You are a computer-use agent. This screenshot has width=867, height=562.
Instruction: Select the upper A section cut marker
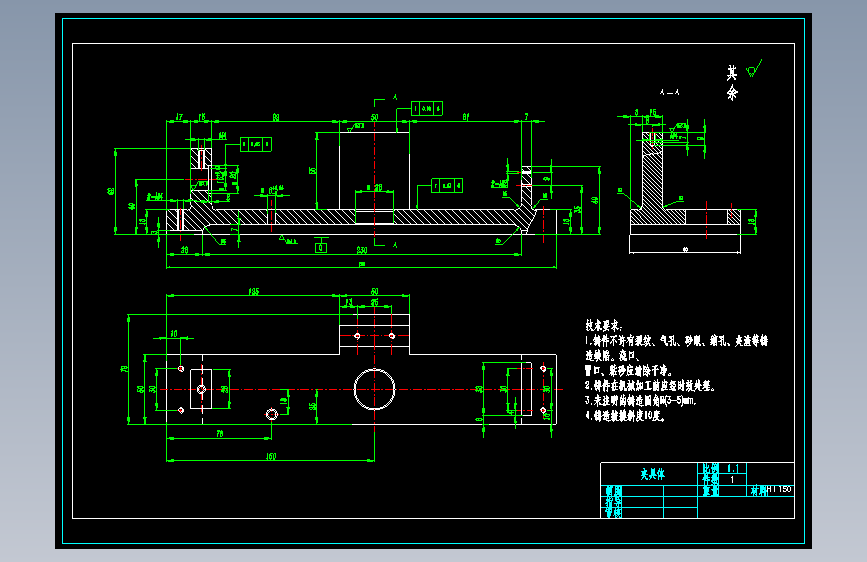pos(395,97)
